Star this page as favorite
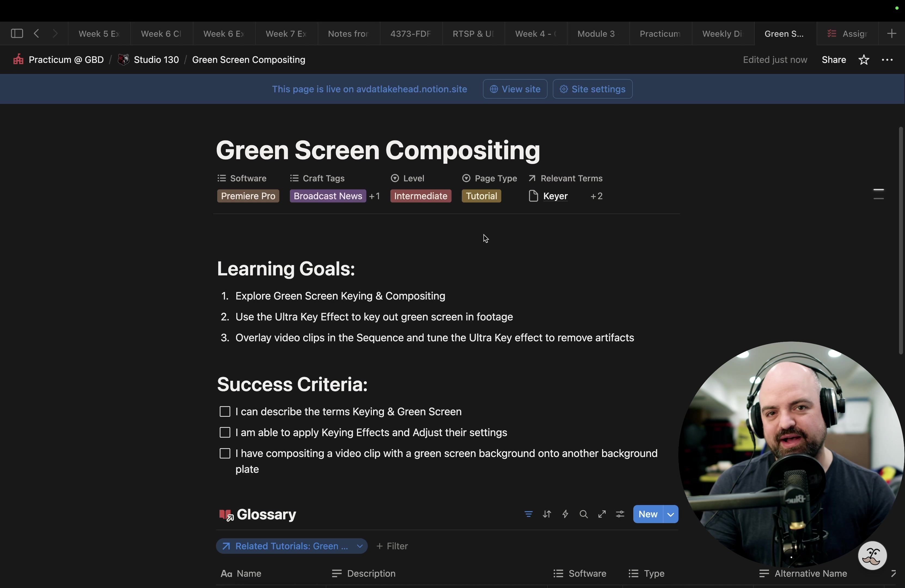 864,60
